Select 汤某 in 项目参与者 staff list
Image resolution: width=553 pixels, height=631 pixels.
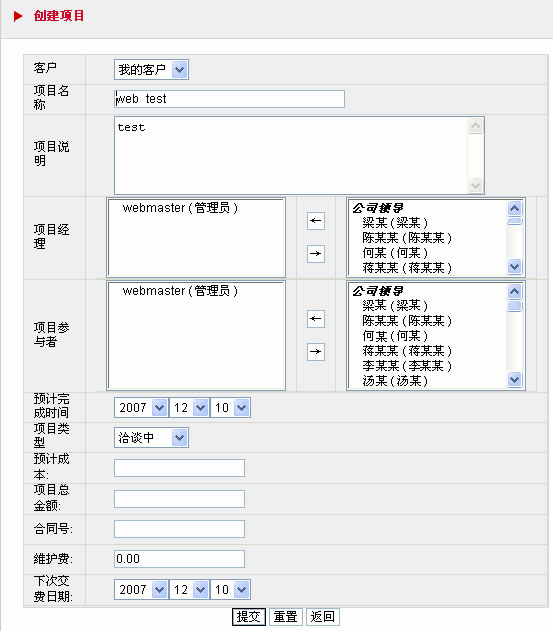tap(395, 381)
